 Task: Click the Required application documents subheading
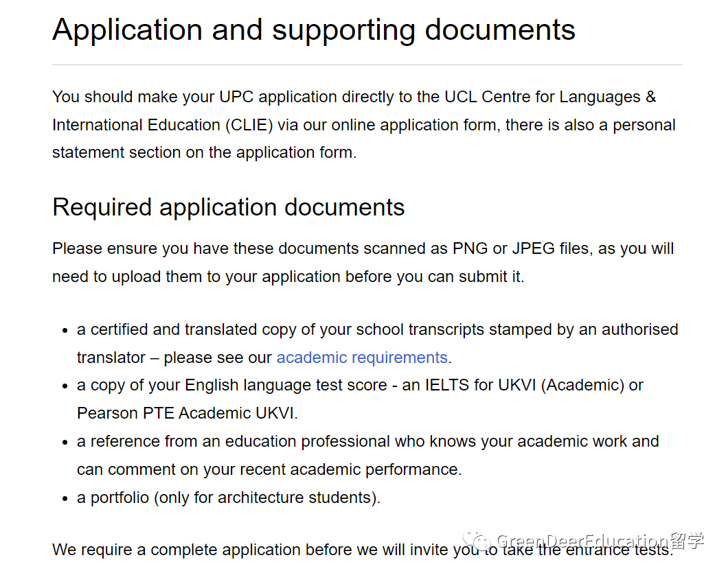[x=228, y=207]
